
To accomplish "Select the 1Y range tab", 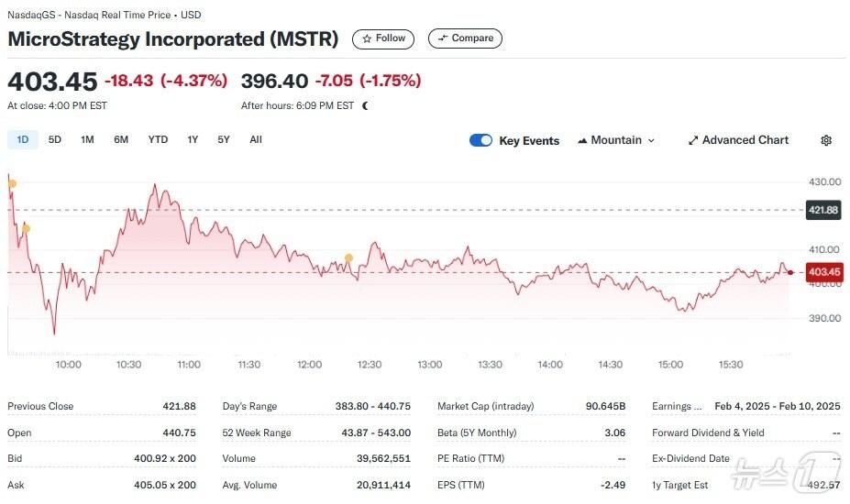I will click(193, 139).
